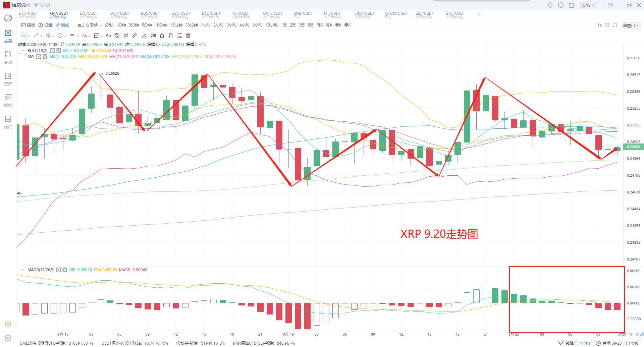Image resolution: width=644 pixels, height=347 pixels.
Task: Switch to the ETH/USDT tab
Action: [x=29, y=15]
